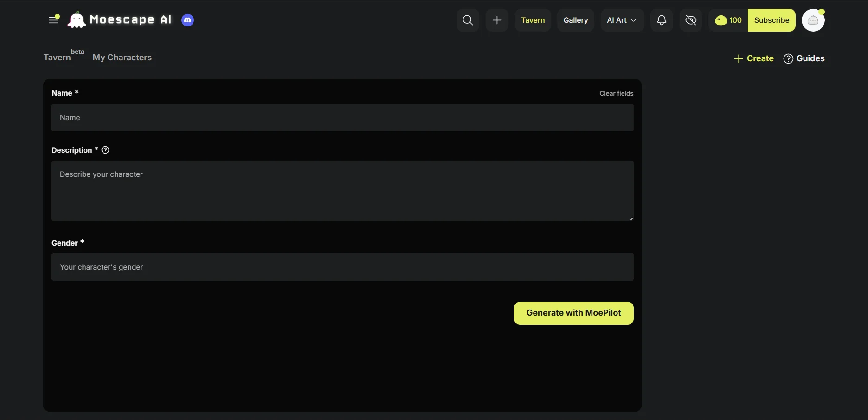
Task: Click the Description textarea resize handle
Action: [631, 219]
